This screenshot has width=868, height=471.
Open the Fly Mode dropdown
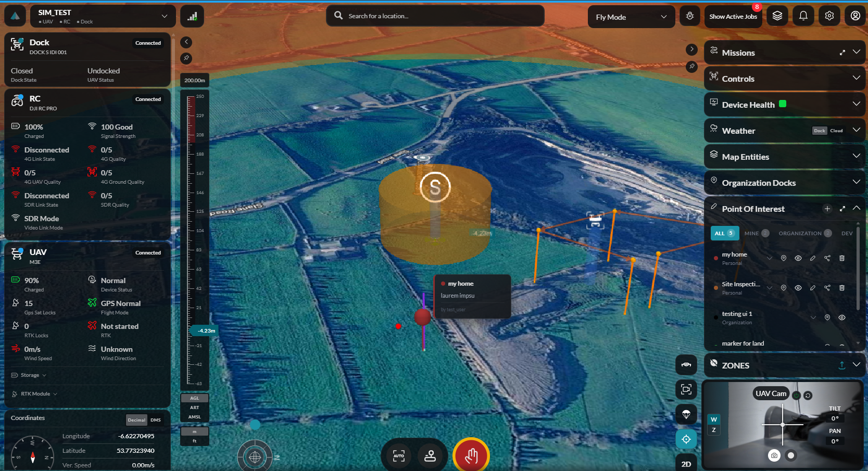pos(631,17)
